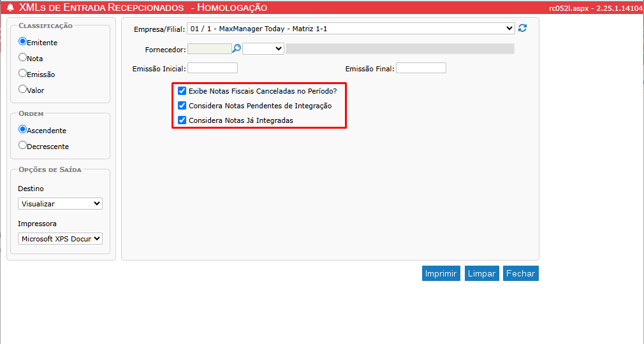
Task: Choose Nota as classification
Action: coord(23,58)
